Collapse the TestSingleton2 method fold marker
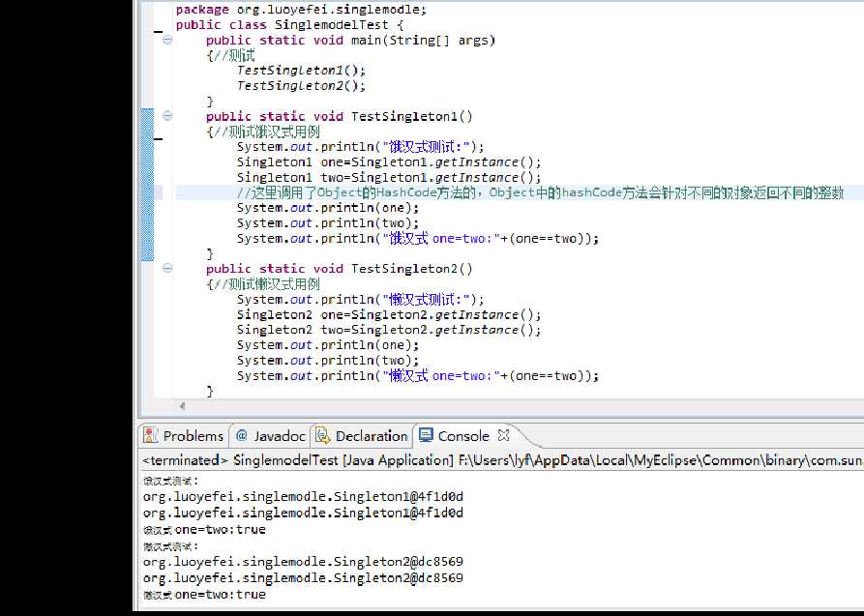Image resolution: width=864 pixels, height=616 pixels. click(x=167, y=268)
